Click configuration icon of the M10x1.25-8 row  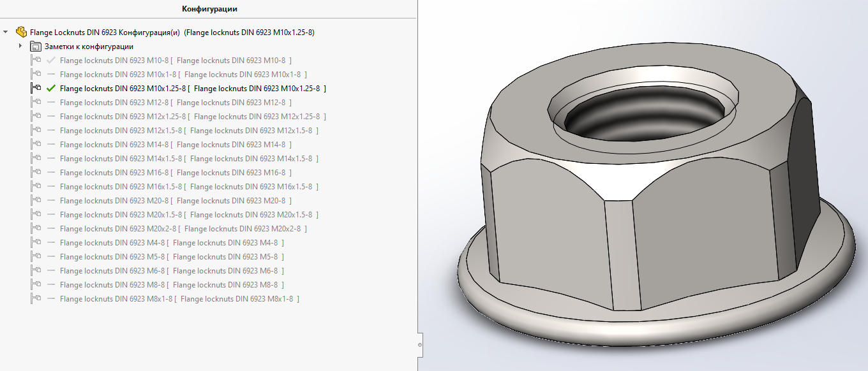[36, 88]
